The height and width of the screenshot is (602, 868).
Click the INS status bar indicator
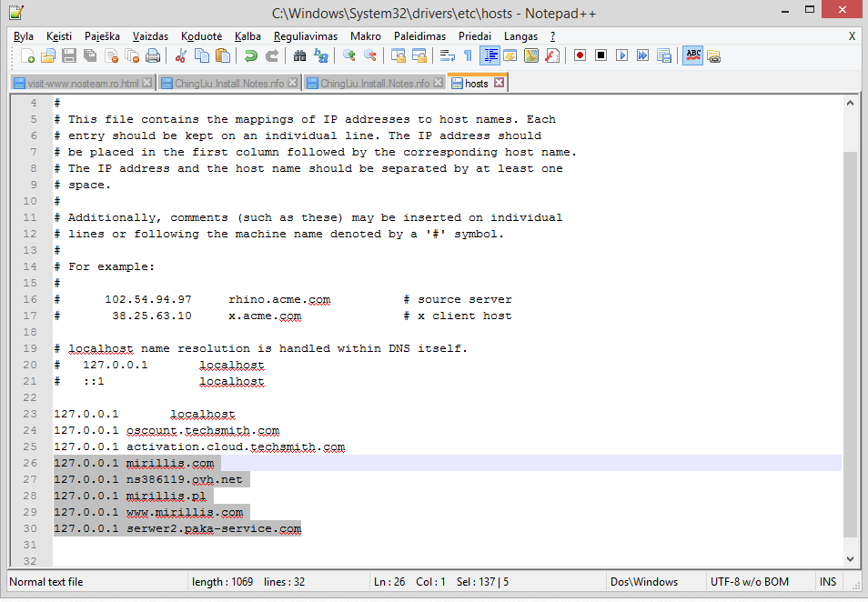pos(828,581)
